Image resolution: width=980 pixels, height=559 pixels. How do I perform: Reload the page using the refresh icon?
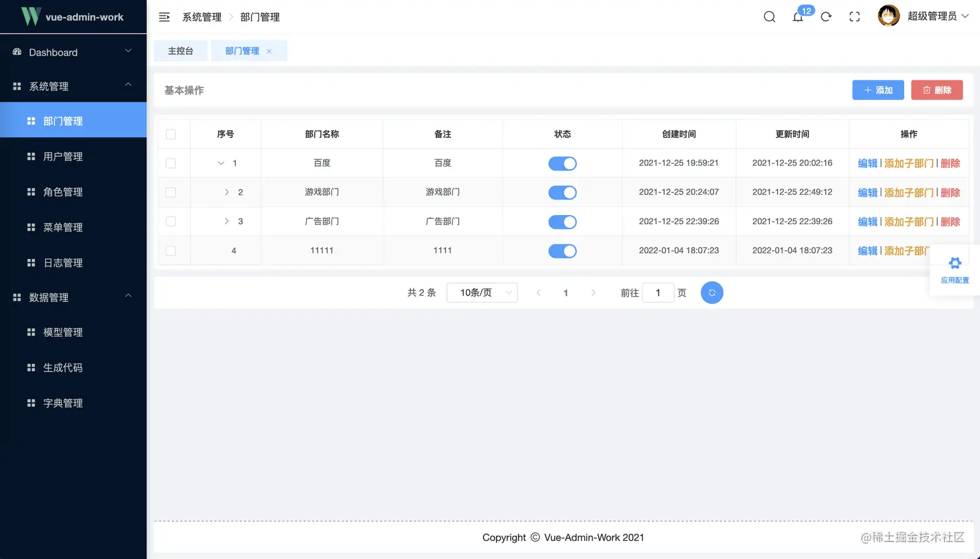(826, 17)
